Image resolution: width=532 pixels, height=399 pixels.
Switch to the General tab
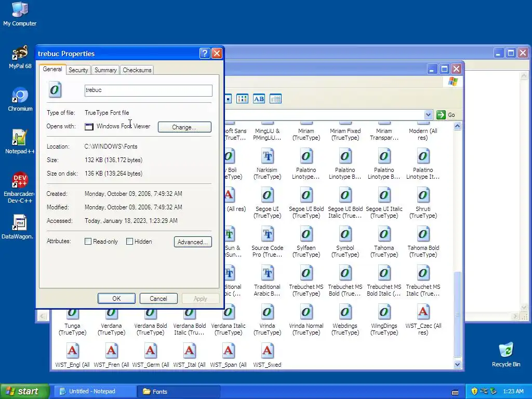point(52,69)
